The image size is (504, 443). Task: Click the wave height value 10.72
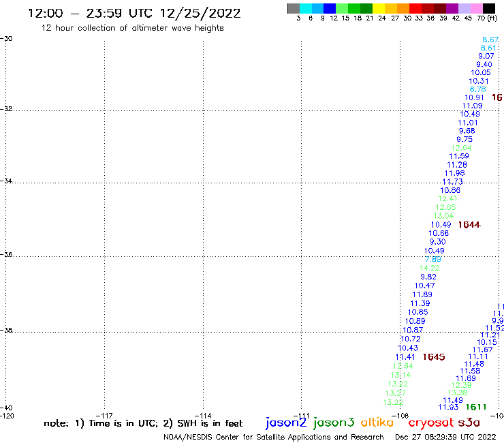(x=411, y=339)
